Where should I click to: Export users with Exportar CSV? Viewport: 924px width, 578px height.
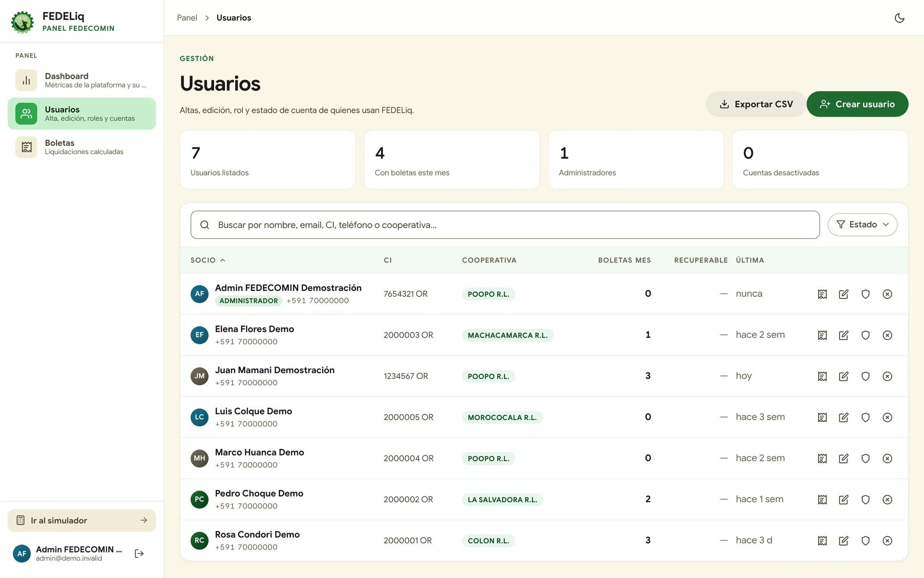tap(756, 104)
